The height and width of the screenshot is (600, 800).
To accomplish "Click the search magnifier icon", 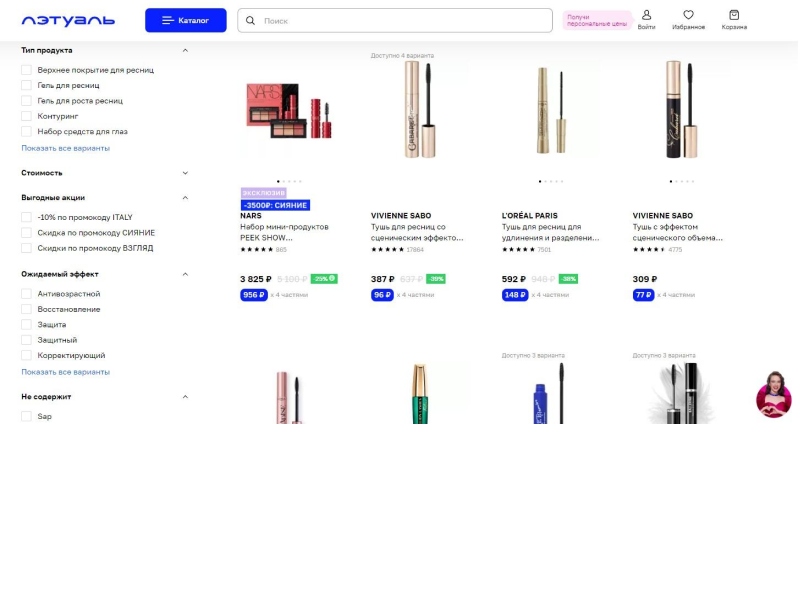I will pyautogui.click(x=250, y=20).
